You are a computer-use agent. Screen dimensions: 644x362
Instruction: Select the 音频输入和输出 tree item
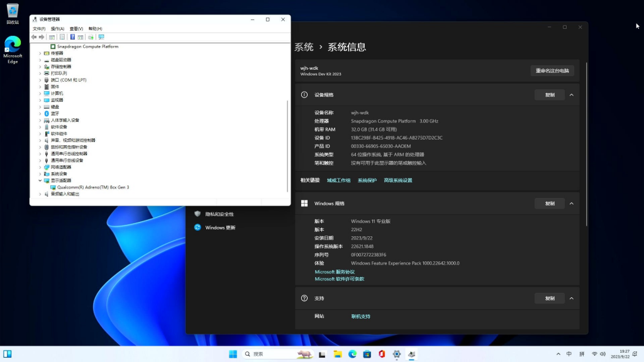click(x=65, y=194)
